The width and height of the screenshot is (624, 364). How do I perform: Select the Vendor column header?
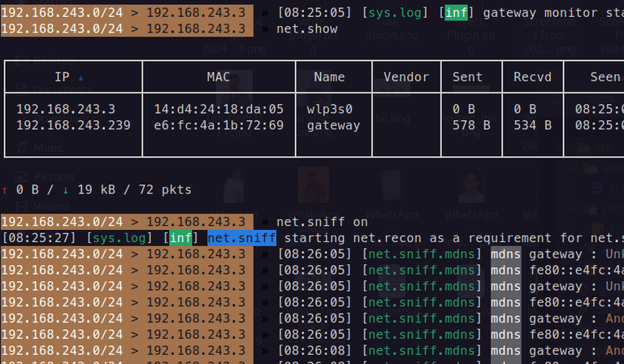coord(406,76)
